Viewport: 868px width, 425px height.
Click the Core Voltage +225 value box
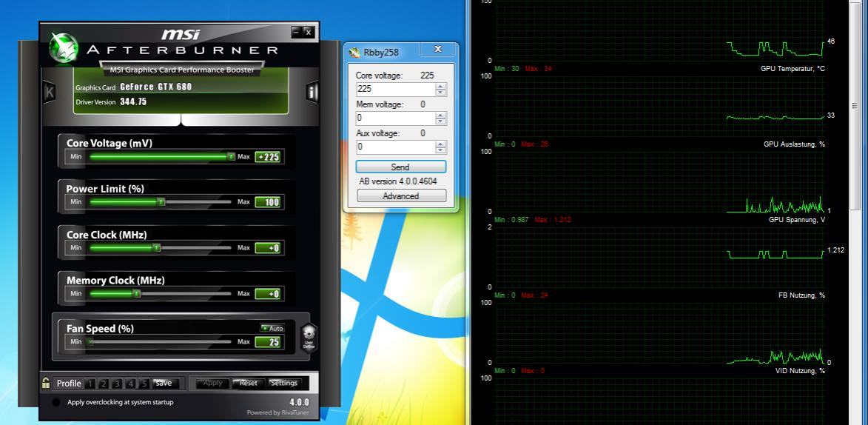point(268,157)
